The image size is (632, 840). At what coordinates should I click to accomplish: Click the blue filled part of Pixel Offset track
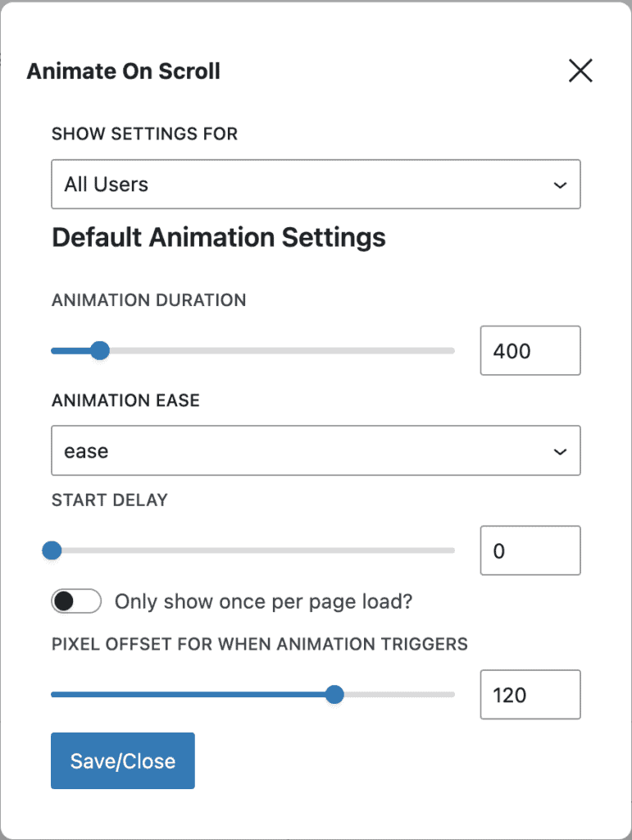[189, 695]
